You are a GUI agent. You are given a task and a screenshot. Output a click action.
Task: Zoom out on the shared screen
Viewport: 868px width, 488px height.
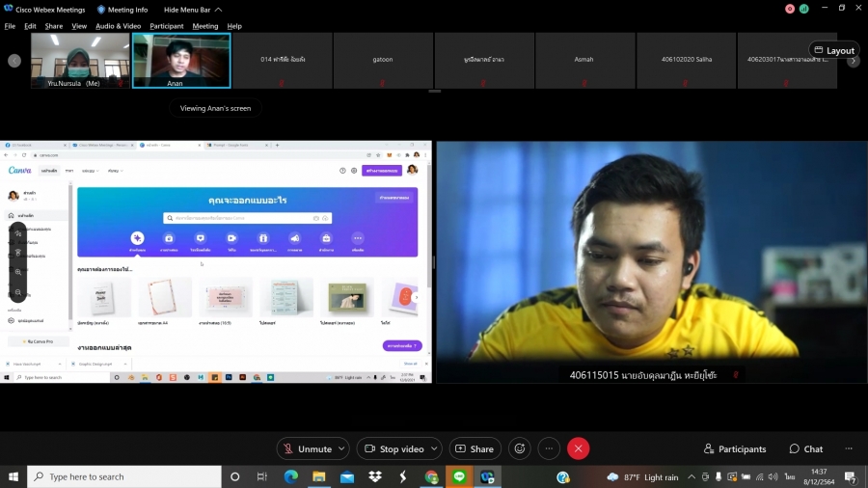pos(17,291)
